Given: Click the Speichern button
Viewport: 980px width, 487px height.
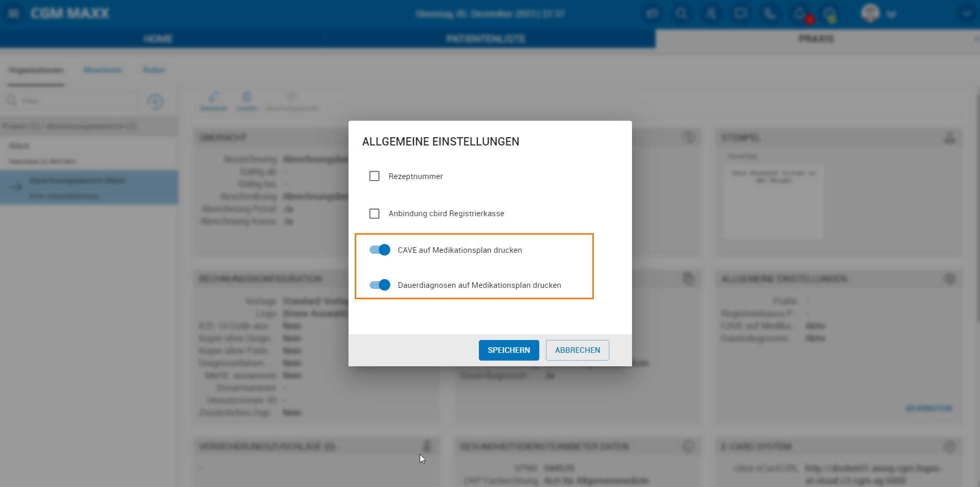Looking at the screenshot, I should pyautogui.click(x=509, y=350).
